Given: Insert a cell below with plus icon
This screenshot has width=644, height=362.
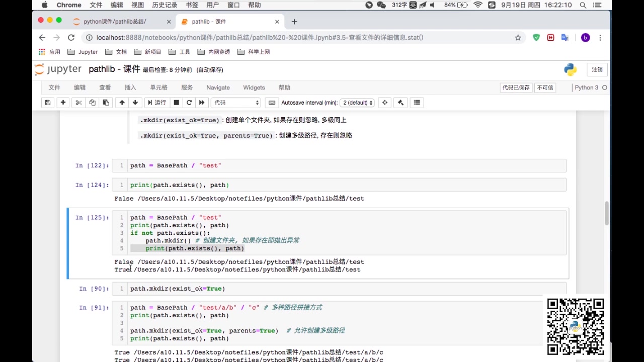Looking at the screenshot, I should click(63, 103).
